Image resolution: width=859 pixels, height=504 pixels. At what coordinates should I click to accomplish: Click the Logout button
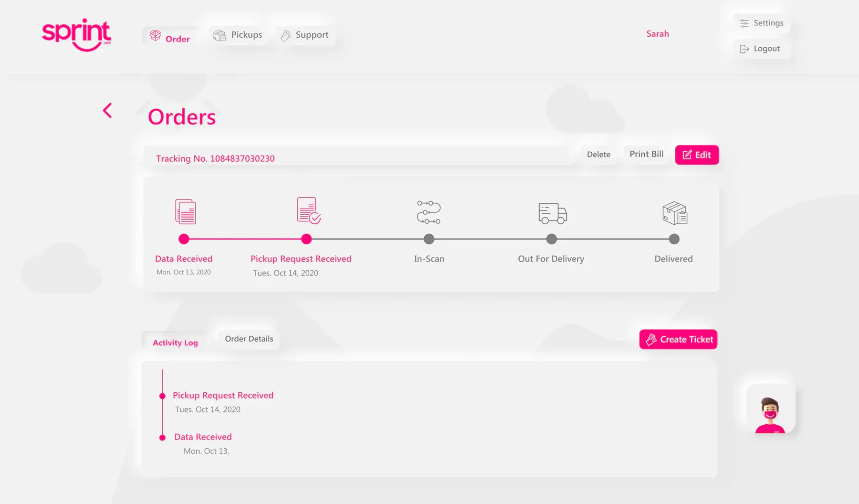pos(762,49)
